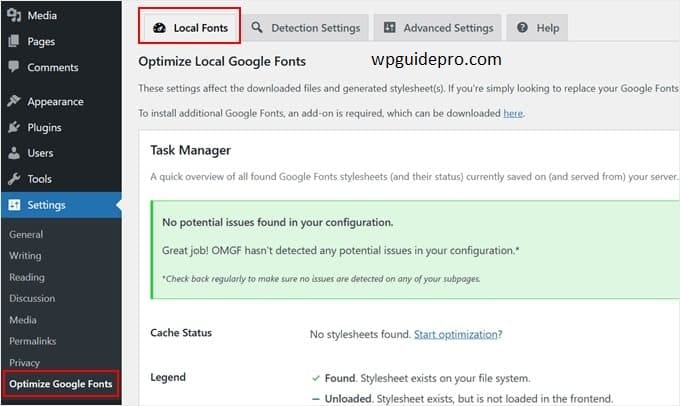Click the 'Great job! OMGF' message

tap(340, 250)
